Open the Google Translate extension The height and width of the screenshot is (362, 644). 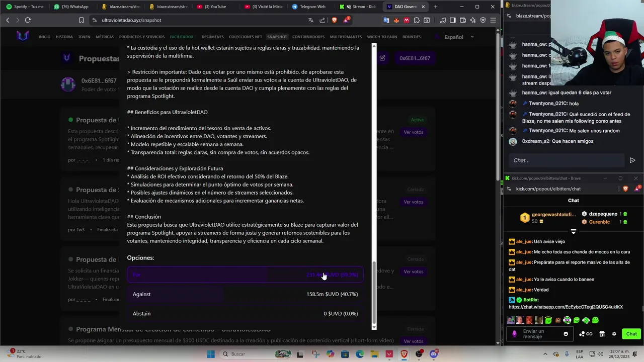(386, 20)
